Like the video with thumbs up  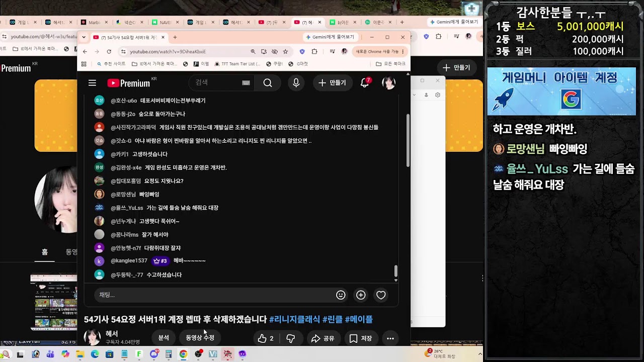pyautogui.click(x=265, y=338)
